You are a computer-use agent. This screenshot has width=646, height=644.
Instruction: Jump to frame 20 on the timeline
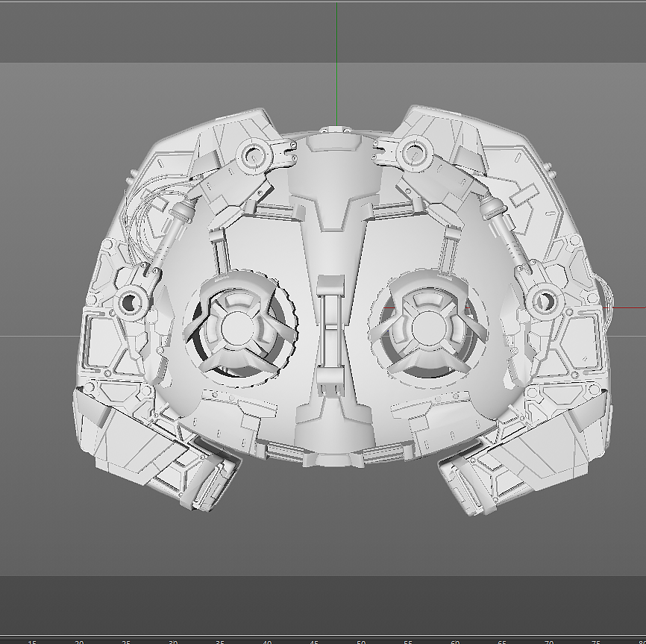pyautogui.click(x=79, y=642)
